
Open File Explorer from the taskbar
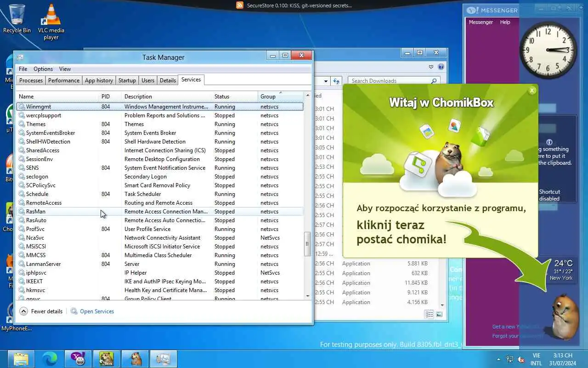click(x=22, y=359)
